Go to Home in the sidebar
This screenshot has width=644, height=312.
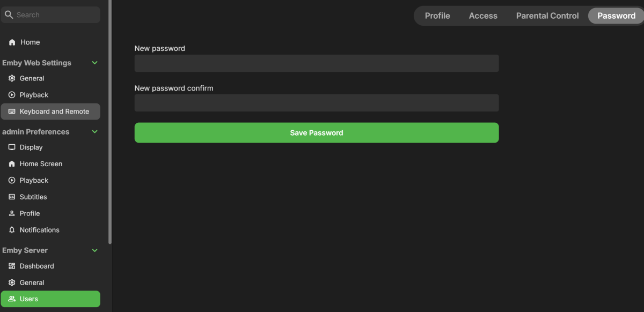point(50,42)
